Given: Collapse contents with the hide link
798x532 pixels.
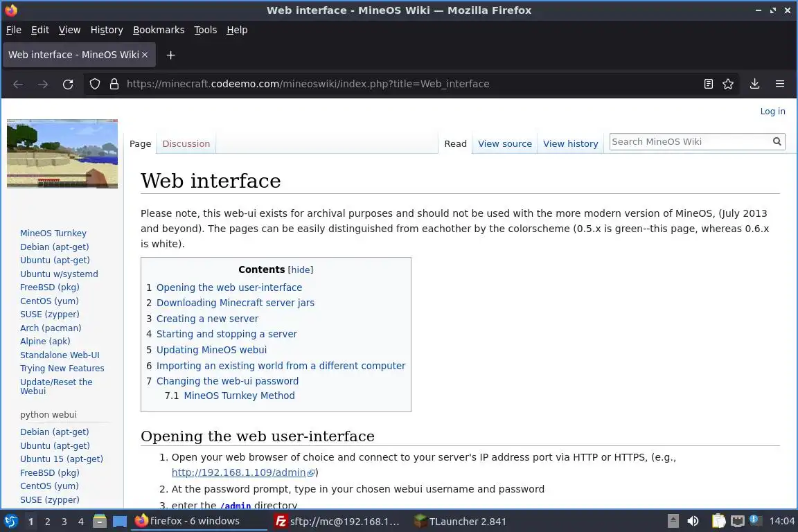Looking at the screenshot, I should 301,270.
